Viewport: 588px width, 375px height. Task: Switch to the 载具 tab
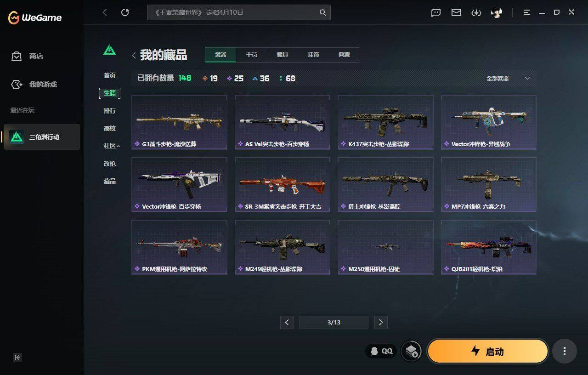(283, 55)
